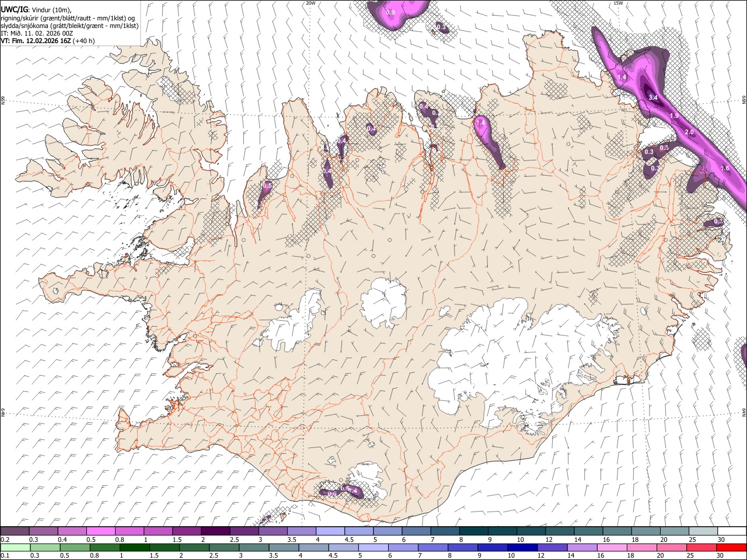Viewport: 747px width, 560px height.
Task: Pick the light blue 5 swatch in lower legend row
Action: 373,547
